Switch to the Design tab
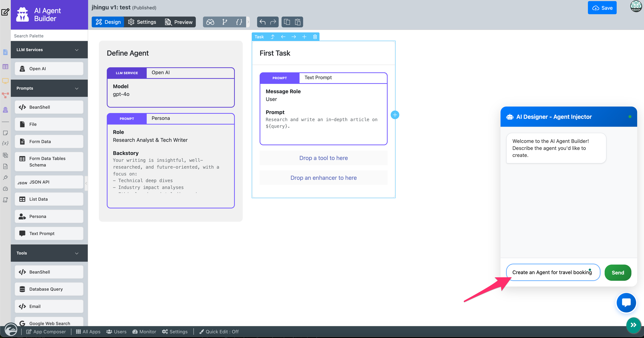This screenshot has width=644, height=338. pyautogui.click(x=108, y=22)
